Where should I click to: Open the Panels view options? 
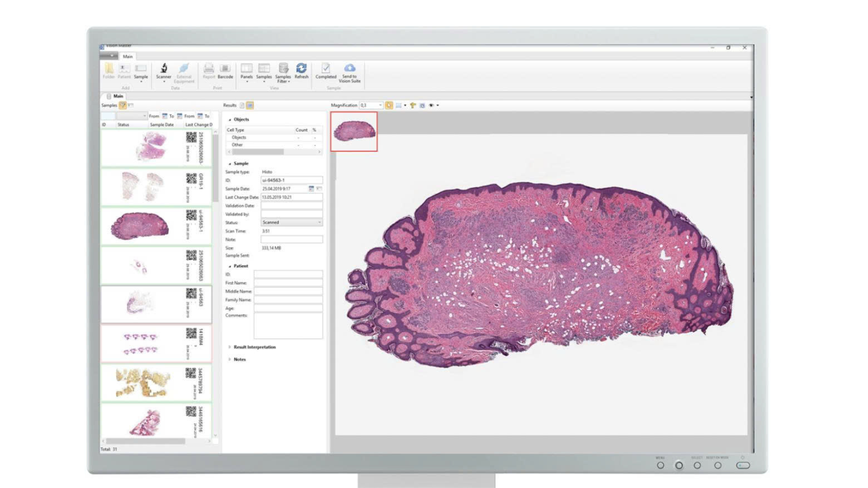point(246,71)
